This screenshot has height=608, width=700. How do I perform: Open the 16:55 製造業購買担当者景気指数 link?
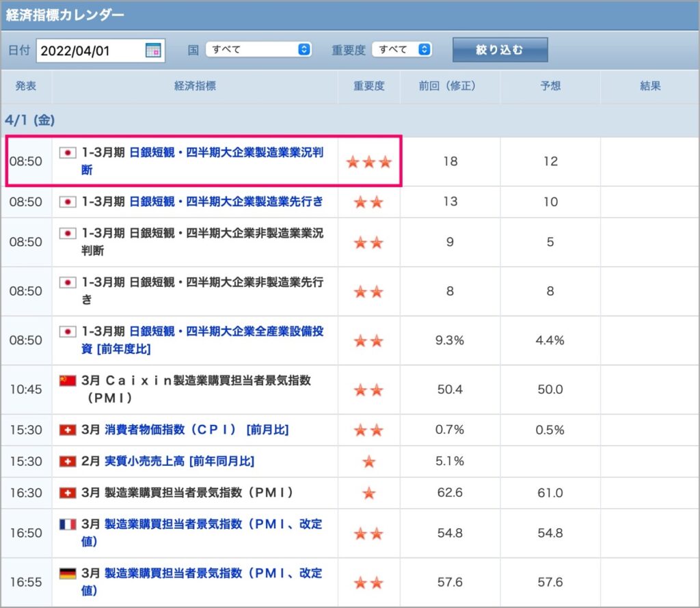click(202, 581)
